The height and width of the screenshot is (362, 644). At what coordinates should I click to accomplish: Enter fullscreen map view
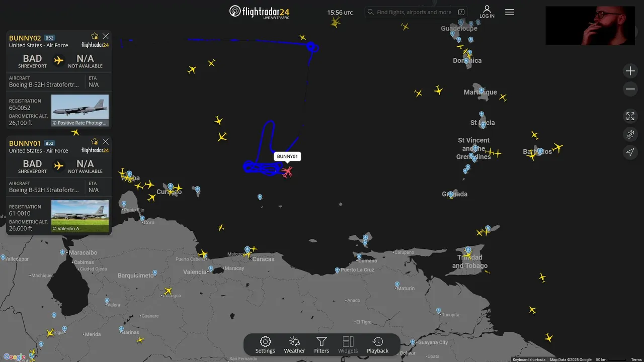click(x=630, y=116)
